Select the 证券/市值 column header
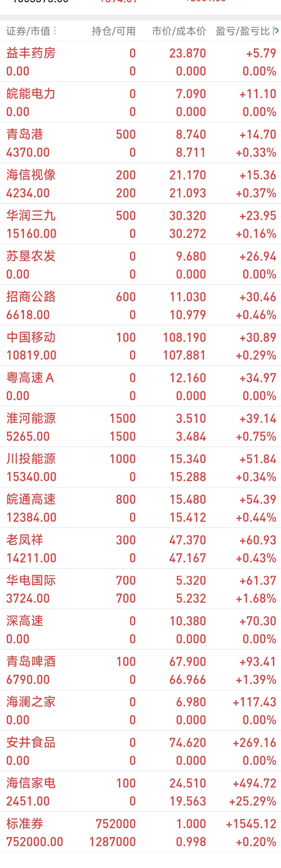281x868 pixels. coord(28,31)
